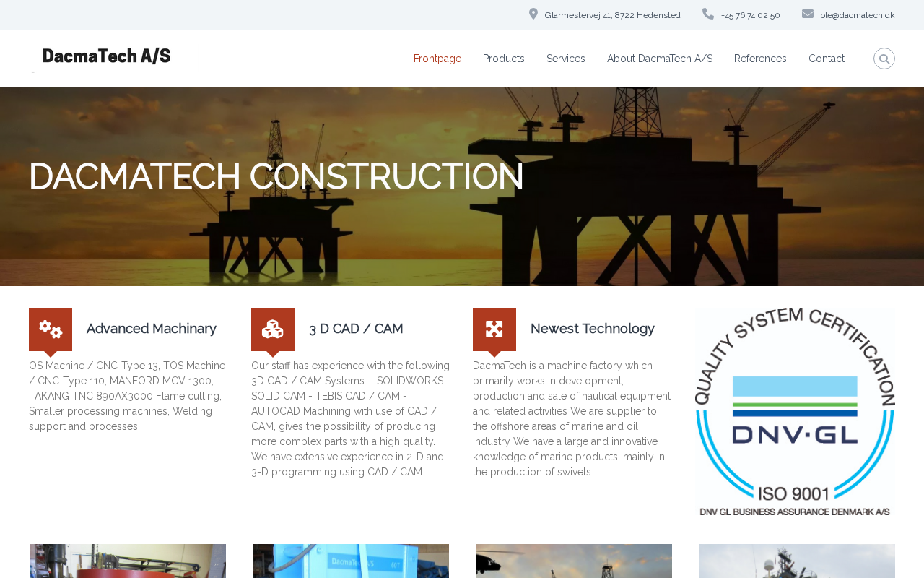Click the blue DacmaTech container thumbnail

click(x=351, y=561)
